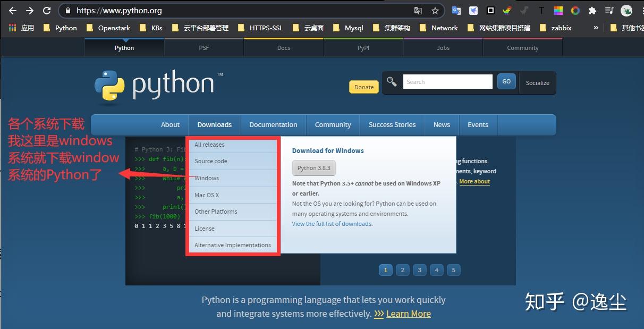Switch to the Community top tab

(x=523, y=48)
